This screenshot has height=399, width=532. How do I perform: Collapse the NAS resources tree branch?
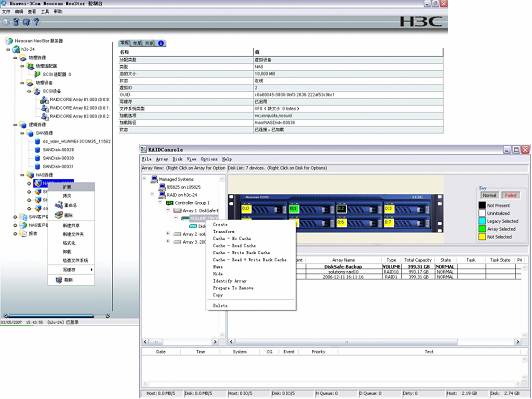click(22, 175)
